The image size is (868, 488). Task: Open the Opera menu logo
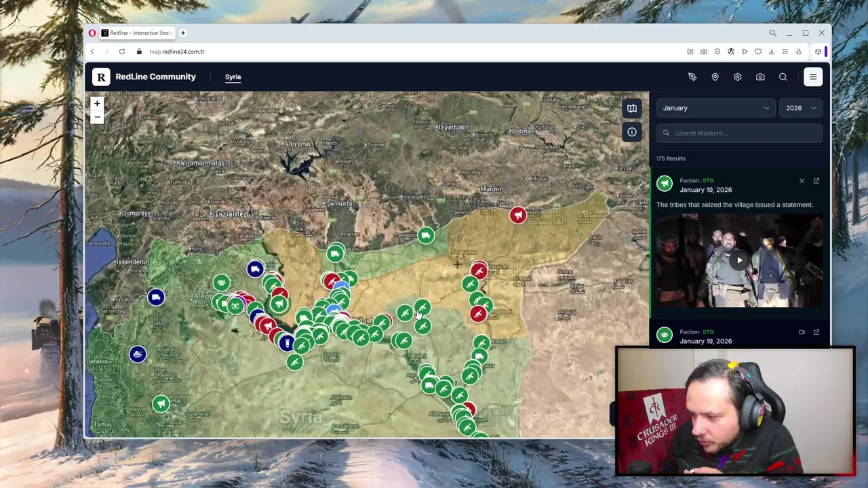92,33
